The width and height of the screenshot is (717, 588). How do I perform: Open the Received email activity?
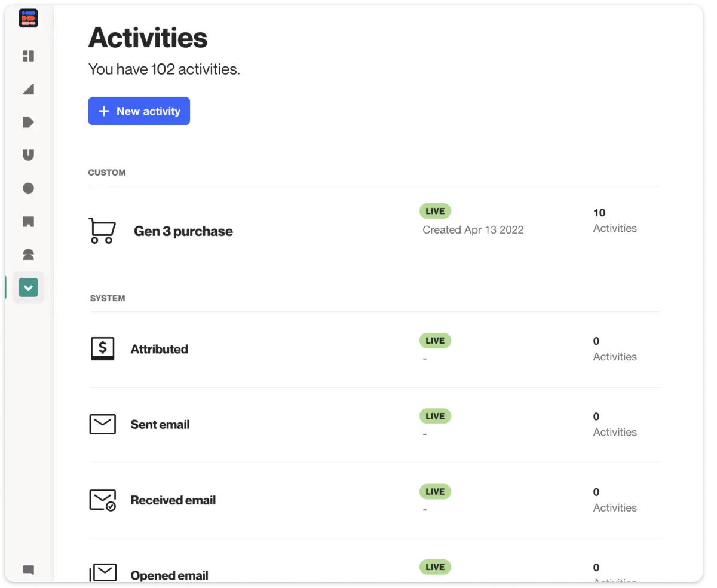click(x=173, y=500)
